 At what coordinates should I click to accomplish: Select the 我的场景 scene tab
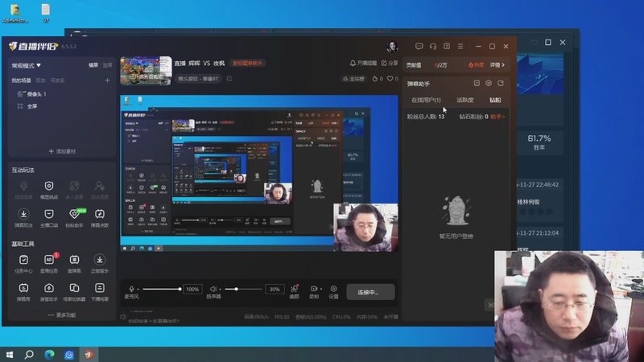point(21,80)
